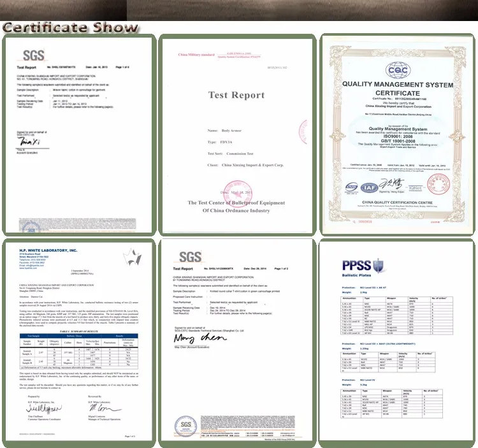This screenshot has width=478, height=448.
Task: Click "H.P. WHITE LABORATORY, INC." header
Action: tap(48, 250)
